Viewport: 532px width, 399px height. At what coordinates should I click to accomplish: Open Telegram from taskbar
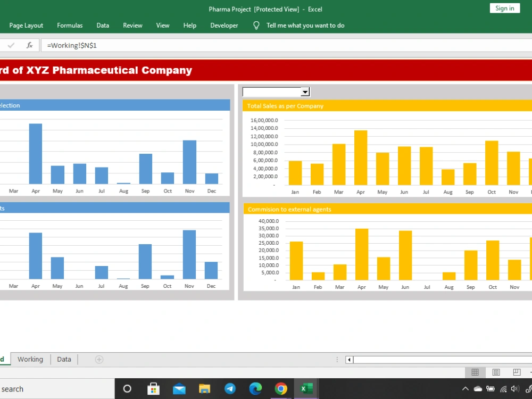pos(230,389)
